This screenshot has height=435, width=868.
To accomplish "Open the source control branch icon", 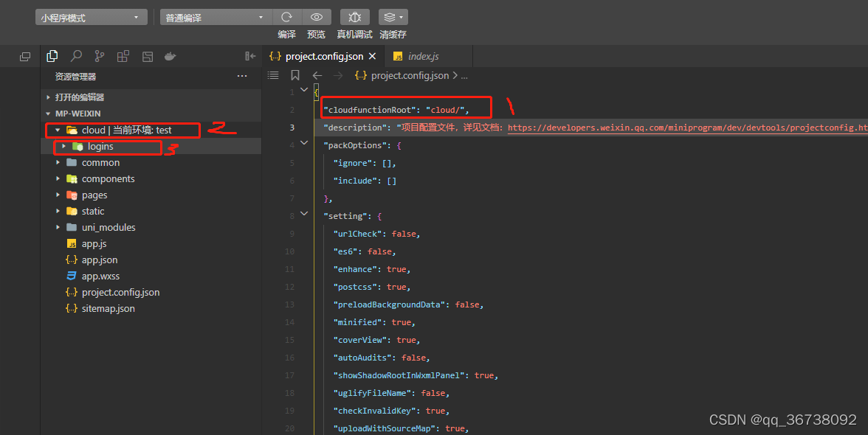I will 99,56.
